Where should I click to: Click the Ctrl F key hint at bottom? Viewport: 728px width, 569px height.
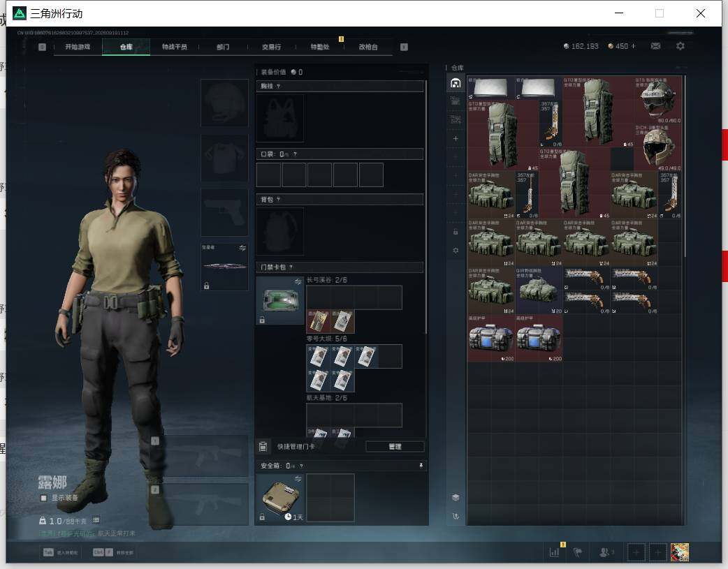tap(103, 552)
